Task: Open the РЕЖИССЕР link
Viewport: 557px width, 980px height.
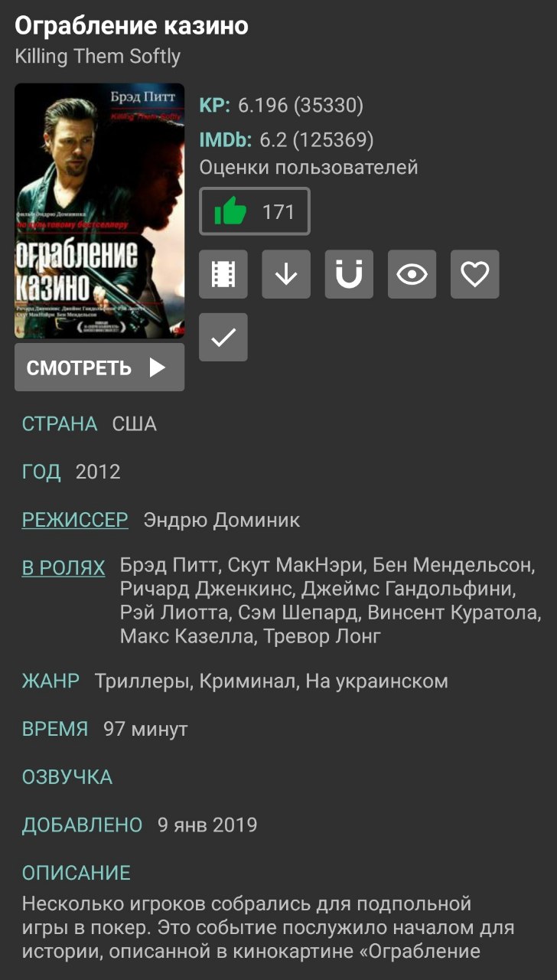Action: 75,521
